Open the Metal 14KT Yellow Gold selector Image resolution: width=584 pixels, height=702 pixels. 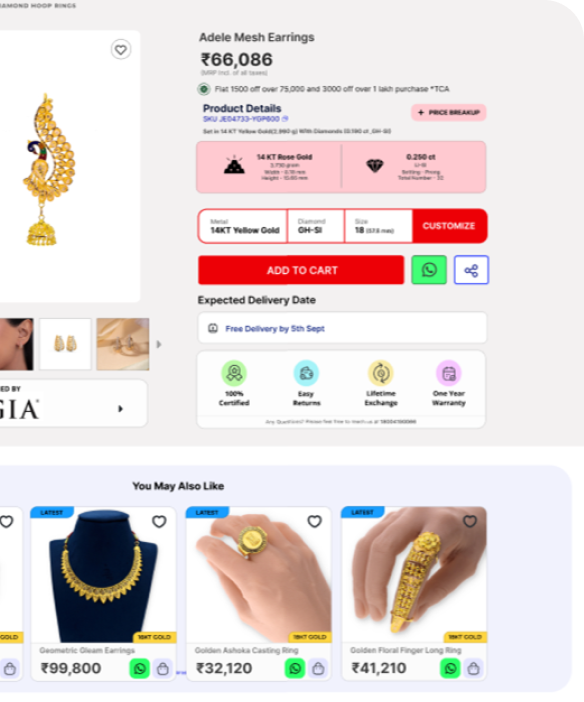point(243,226)
